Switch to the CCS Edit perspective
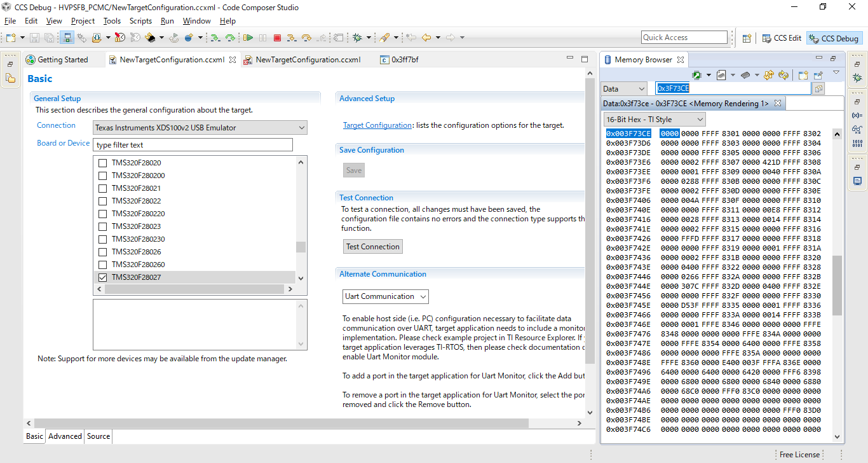The image size is (868, 463). (782, 38)
